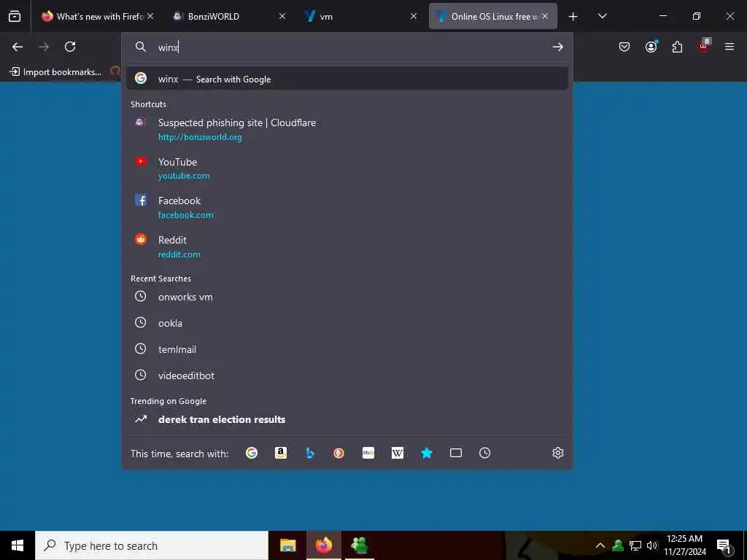Choose recent search videoeditbot
Screen dimensions: 747x560
click(347, 376)
